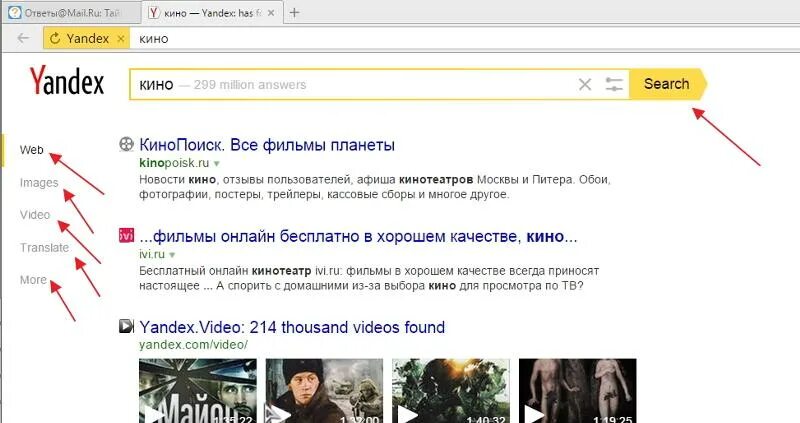The width and height of the screenshot is (800, 423).
Task: Open Yandex.Video 214 thousand videos link
Action: [x=292, y=327]
